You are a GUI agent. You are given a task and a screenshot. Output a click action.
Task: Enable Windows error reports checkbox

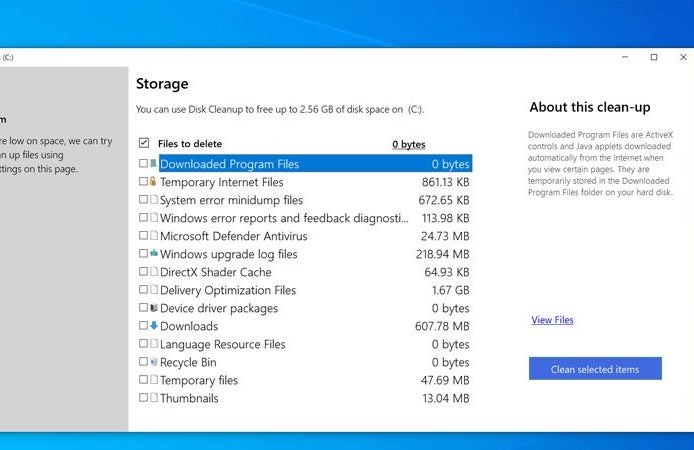click(x=143, y=217)
